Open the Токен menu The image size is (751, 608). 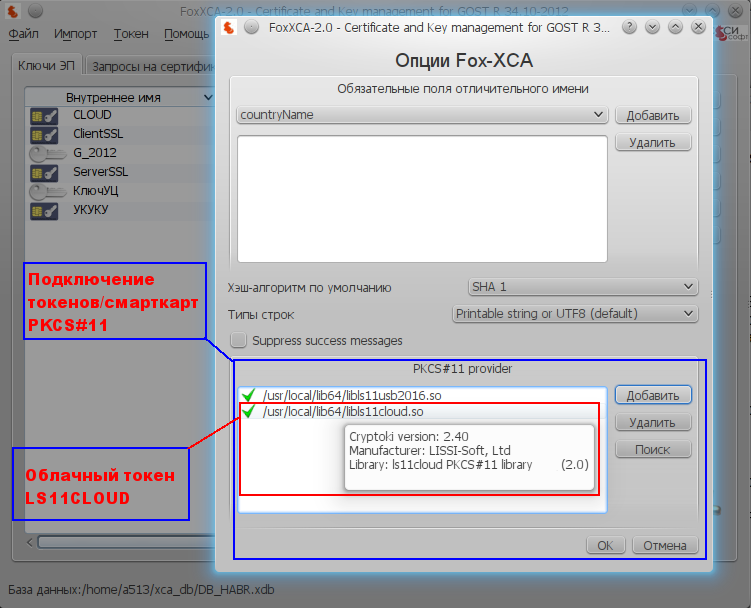(x=131, y=34)
